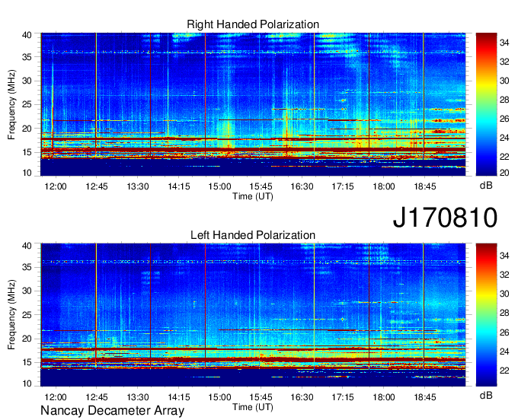Click the 20 MHz tick on Left Handed plot

click(x=27, y=339)
